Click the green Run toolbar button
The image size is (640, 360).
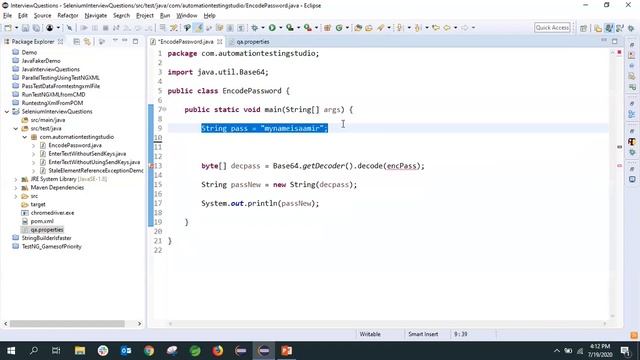(272, 28)
